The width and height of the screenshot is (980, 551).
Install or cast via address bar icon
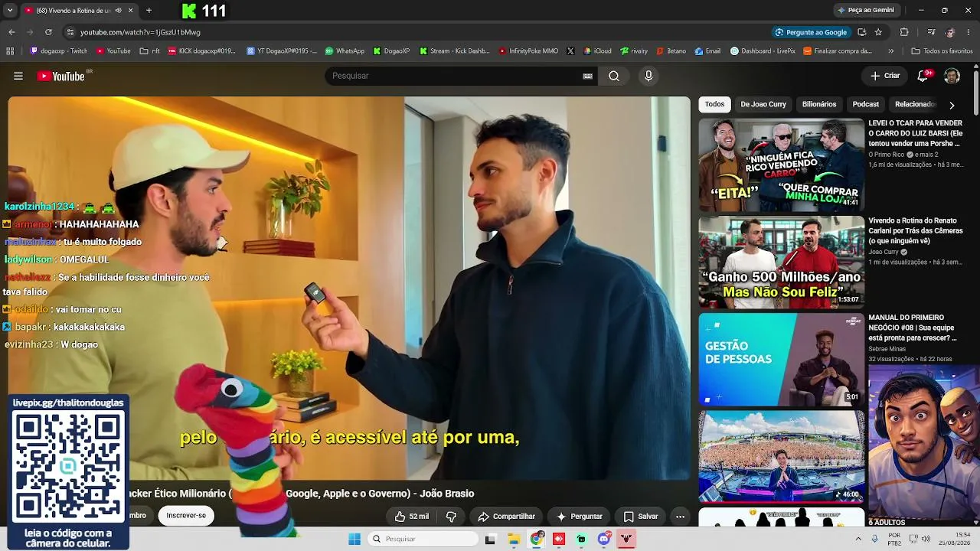[x=862, y=32]
